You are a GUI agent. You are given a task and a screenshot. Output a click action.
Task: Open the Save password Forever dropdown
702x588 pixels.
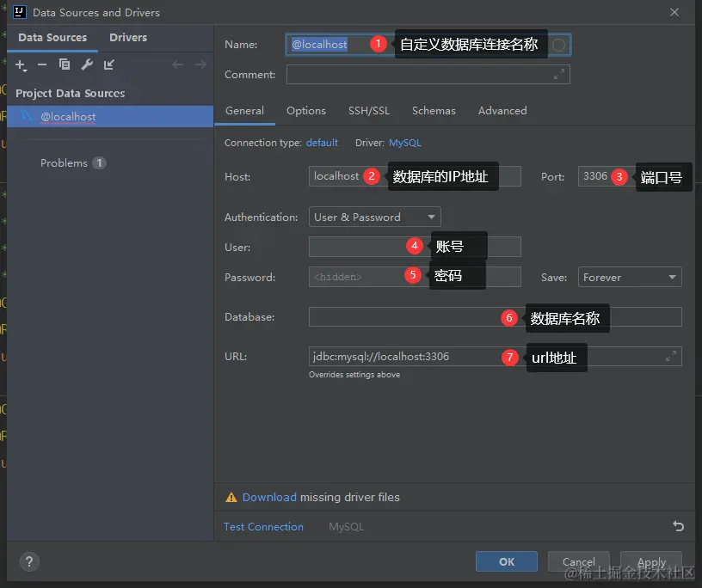(630, 277)
